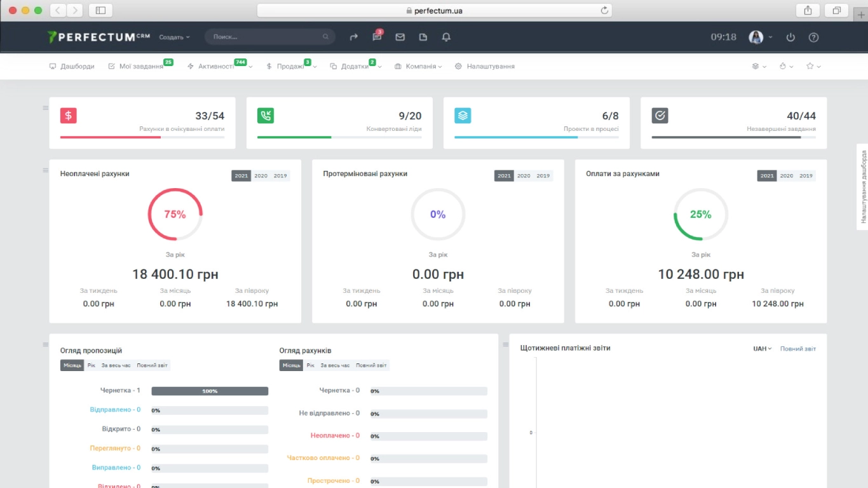Image resolution: width=868 pixels, height=488 pixels.
Task: Open the mail envelope icon
Action: coord(400,37)
